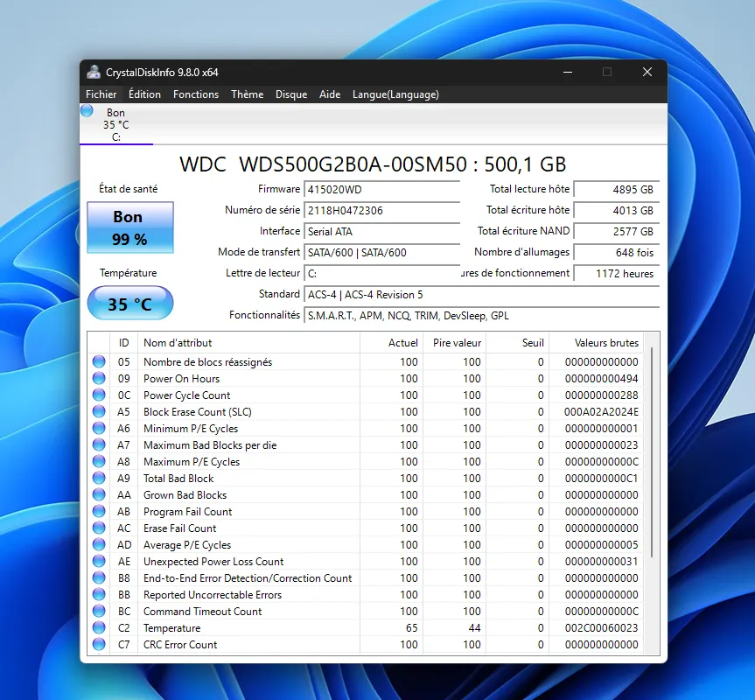Click Total lecture hôte value 4895 GB
Viewport: 755px width, 700px height.
point(616,189)
